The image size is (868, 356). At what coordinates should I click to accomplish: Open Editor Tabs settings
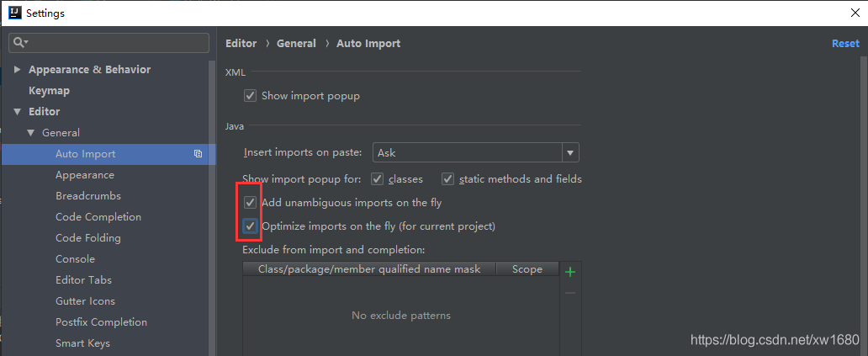(83, 280)
